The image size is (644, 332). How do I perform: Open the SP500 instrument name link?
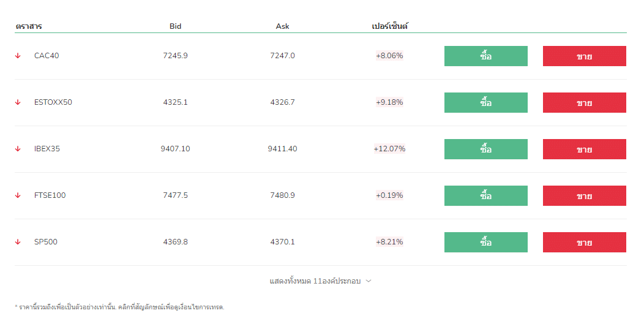click(46, 242)
